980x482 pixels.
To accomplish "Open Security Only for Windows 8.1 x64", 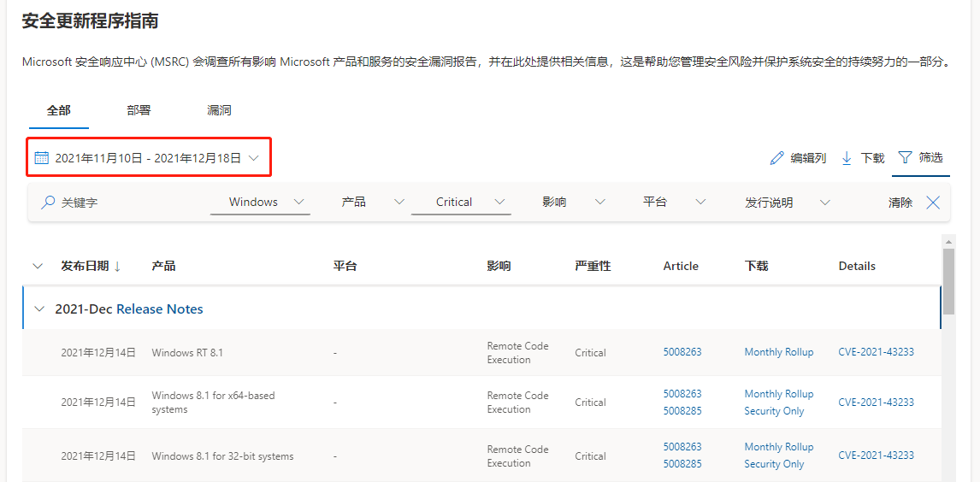I will click(775, 411).
